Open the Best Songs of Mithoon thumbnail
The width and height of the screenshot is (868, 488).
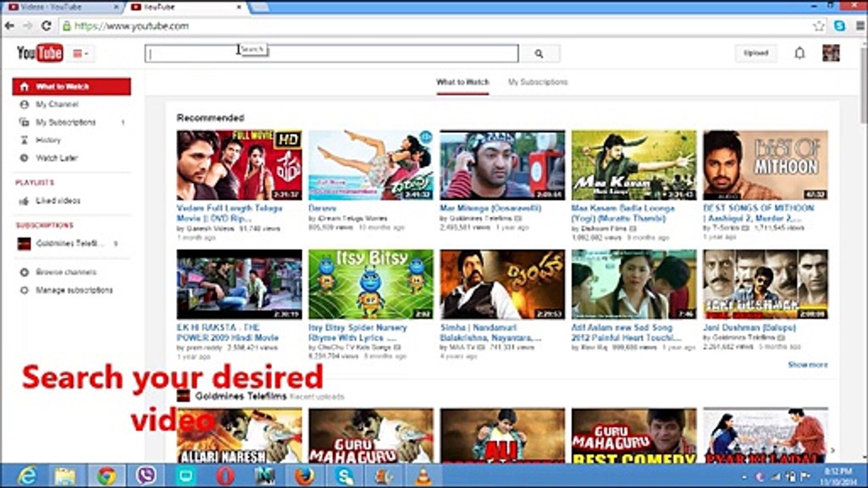766,165
